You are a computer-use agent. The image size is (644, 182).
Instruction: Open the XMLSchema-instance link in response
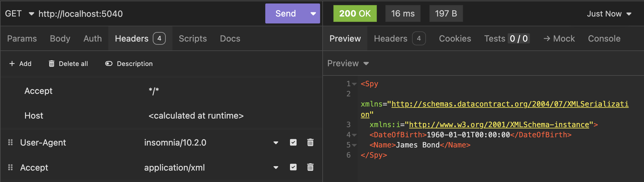pos(499,125)
